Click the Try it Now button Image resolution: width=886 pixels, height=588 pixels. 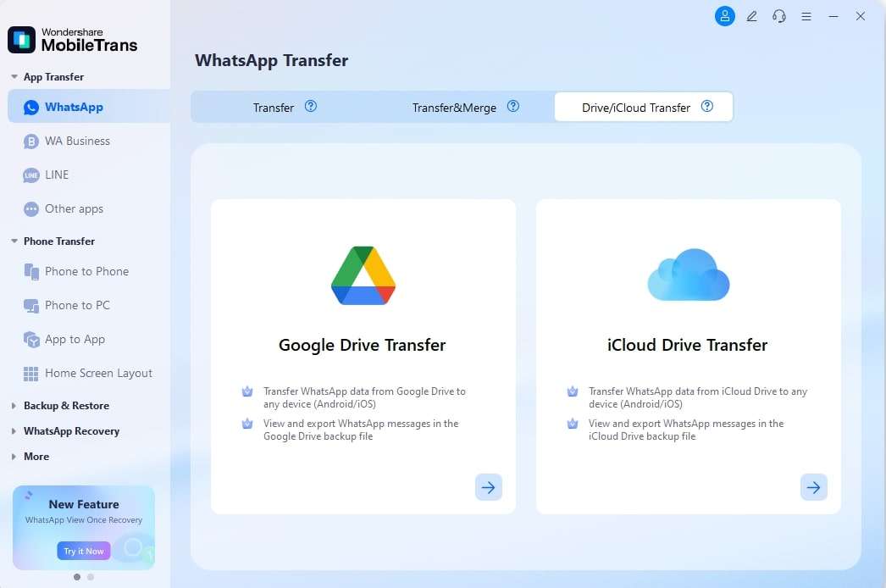point(83,551)
